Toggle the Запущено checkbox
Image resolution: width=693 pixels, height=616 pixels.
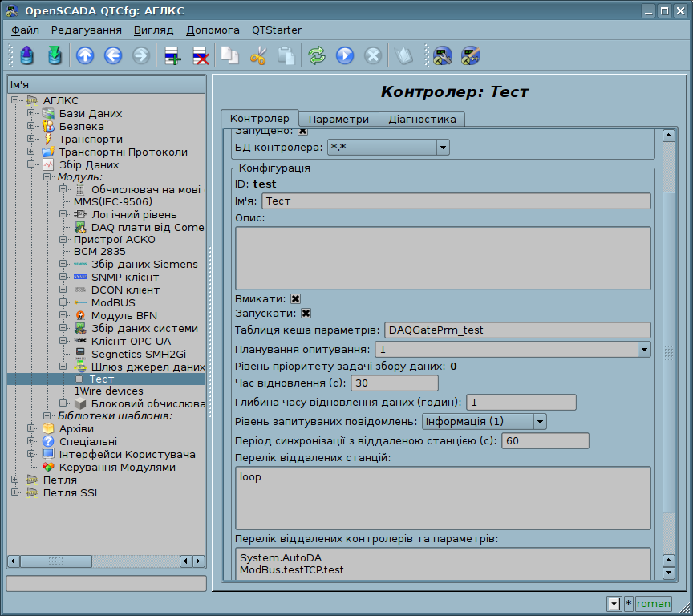point(302,131)
